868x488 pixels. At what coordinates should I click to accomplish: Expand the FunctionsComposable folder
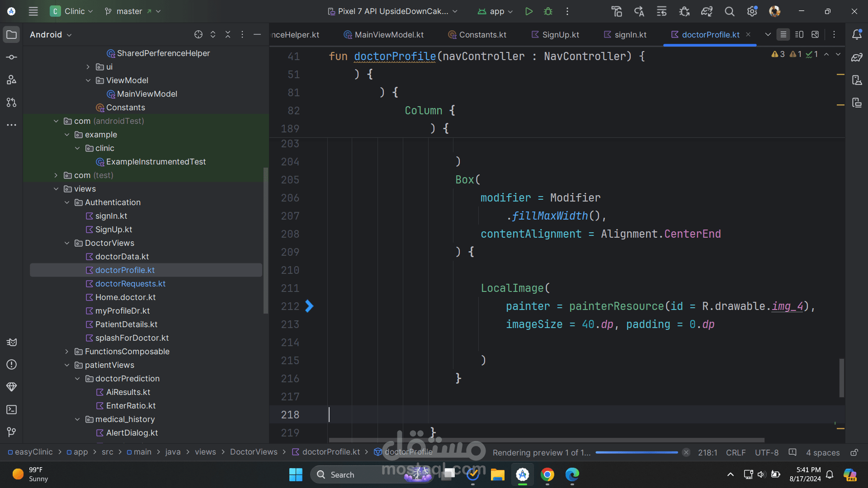67,352
